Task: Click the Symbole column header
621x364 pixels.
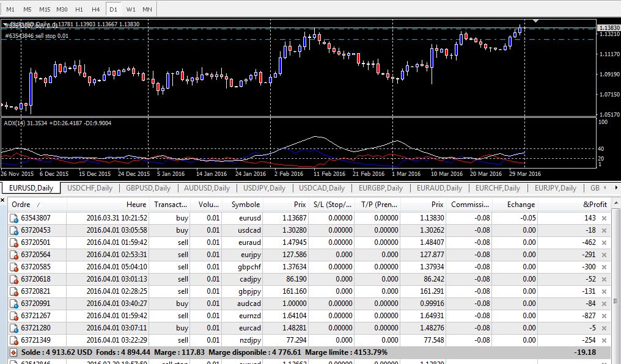Action: (x=244, y=205)
